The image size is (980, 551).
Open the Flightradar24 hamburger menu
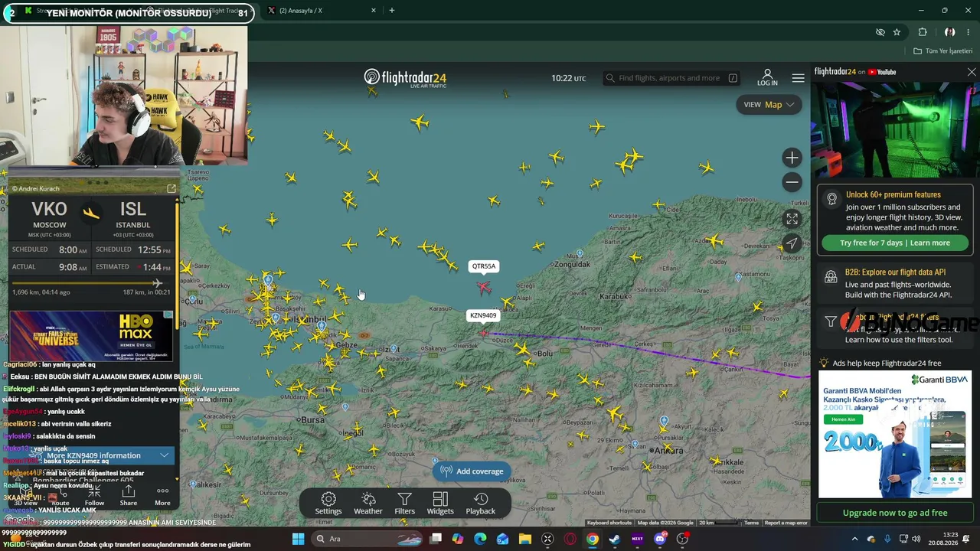(798, 78)
